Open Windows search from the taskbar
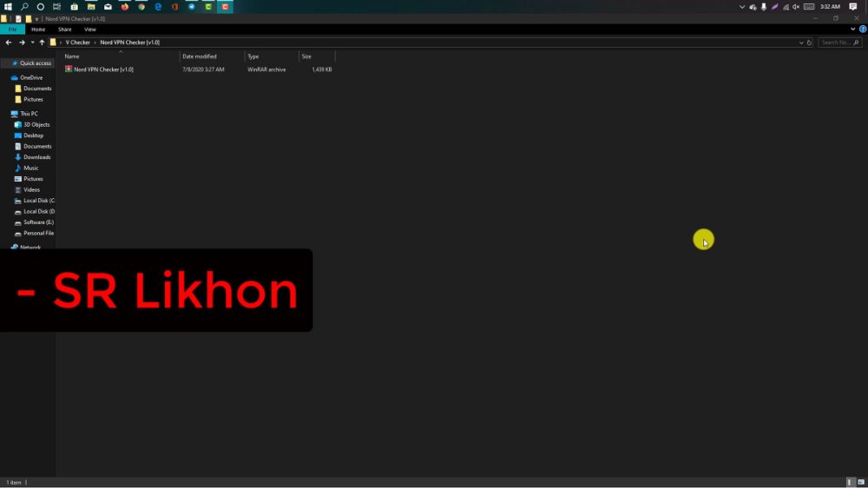Image resolution: width=868 pixels, height=488 pixels. (24, 7)
